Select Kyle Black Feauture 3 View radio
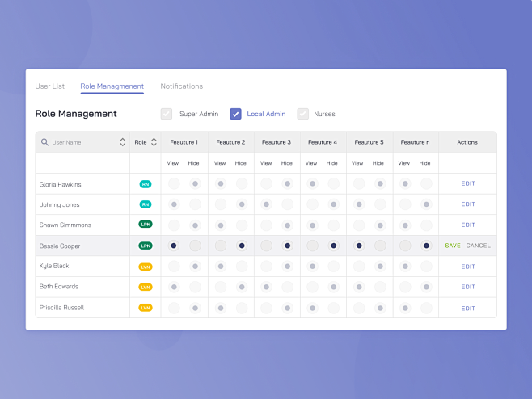Screen dimensions: 532x399 pyautogui.click(x=266, y=267)
